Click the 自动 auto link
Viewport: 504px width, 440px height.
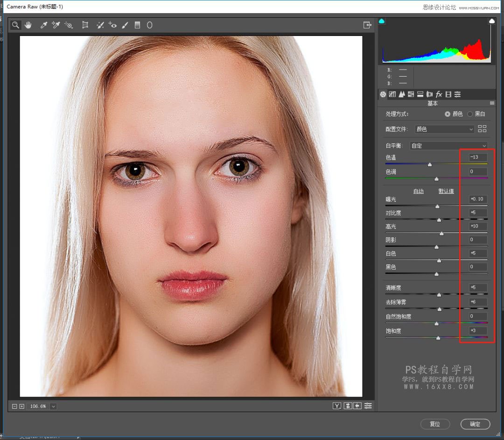[418, 191]
